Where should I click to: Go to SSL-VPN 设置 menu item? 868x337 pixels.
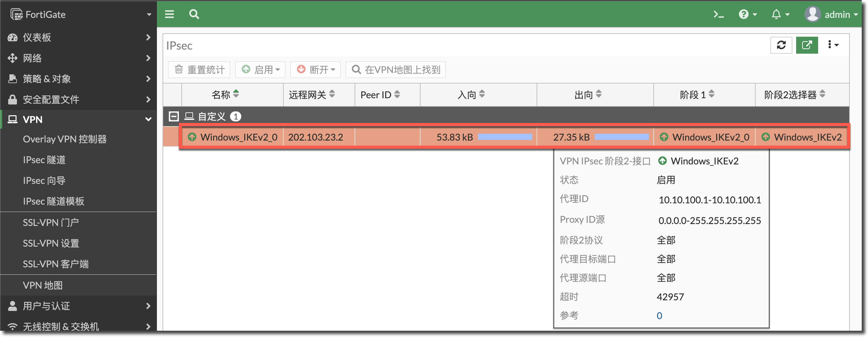[51, 243]
